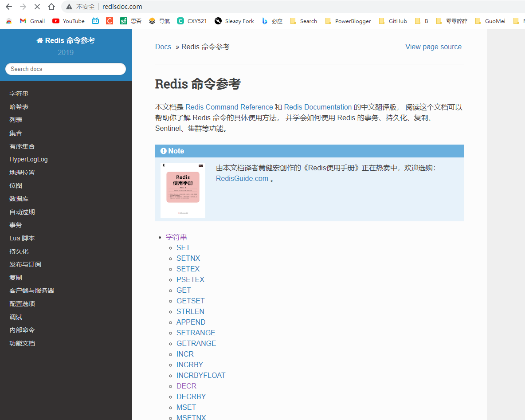
Task: Select 功能文档 in the sidebar
Action: [22, 343]
